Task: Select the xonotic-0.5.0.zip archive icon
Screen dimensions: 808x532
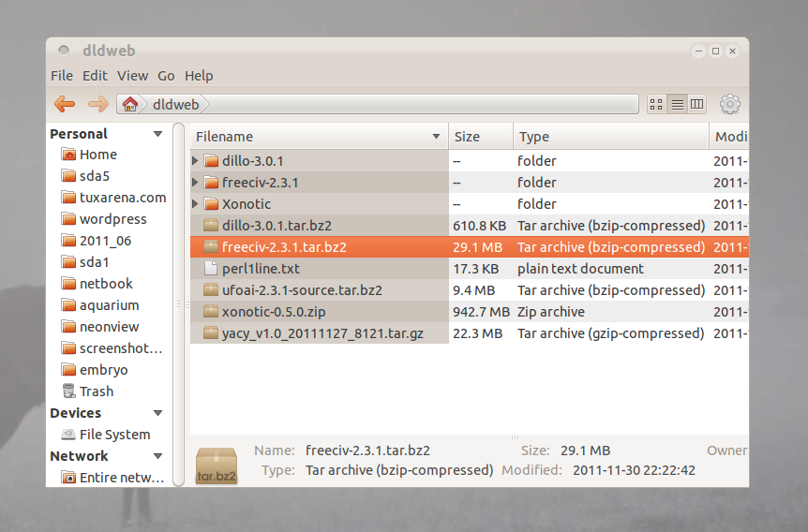Action: tap(211, 312)
